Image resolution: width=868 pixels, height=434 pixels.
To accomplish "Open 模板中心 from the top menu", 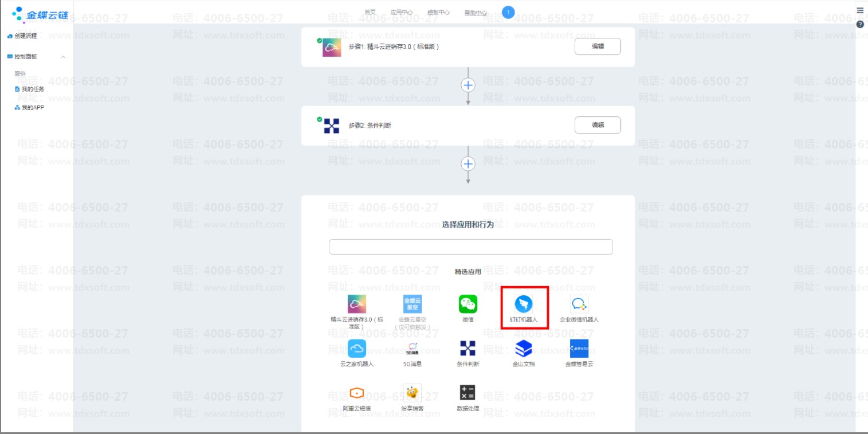I will [x=438, y=13].
